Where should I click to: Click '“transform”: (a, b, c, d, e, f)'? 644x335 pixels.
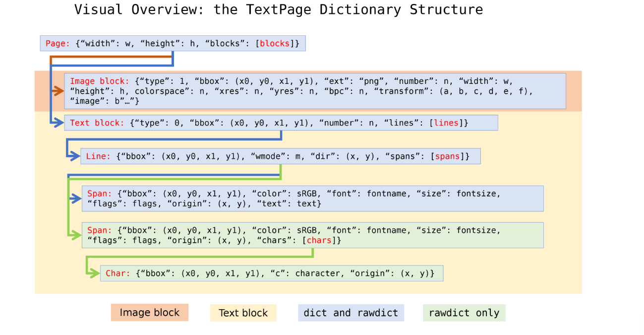pos(452,91)
